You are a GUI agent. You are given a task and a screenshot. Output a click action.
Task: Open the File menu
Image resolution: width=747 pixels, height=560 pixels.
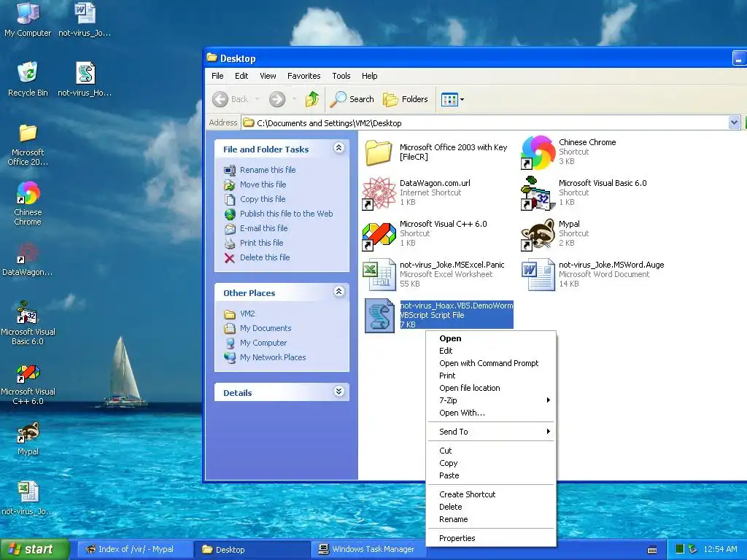click(217, 76)
